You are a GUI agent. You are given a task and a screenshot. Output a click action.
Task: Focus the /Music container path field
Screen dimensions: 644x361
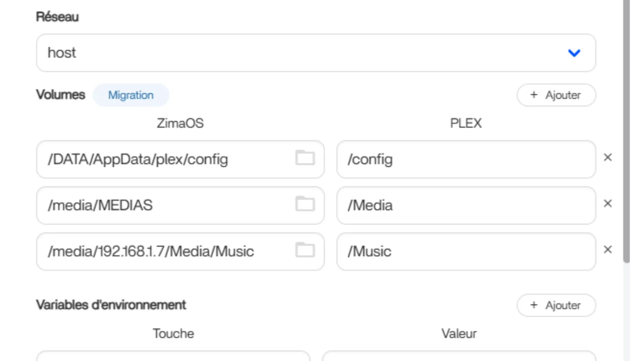[x=466, y=251]
